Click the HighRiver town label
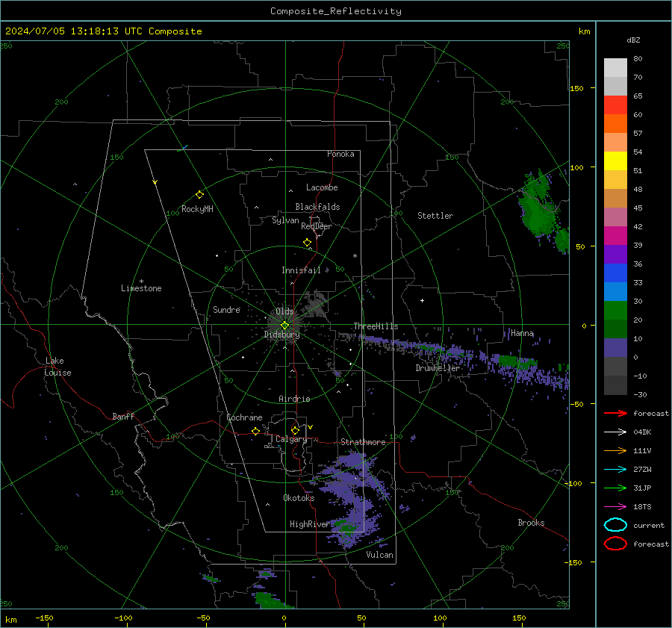This screenshot has height=628, width=672. pos(310,524)
